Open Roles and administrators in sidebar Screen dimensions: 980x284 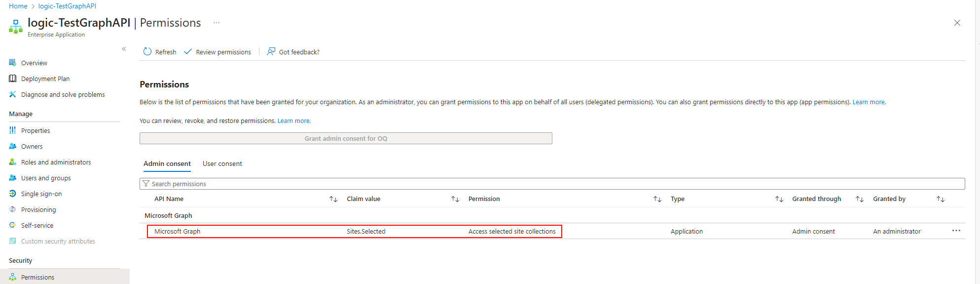pyautogui.click(x=56, y=162)
